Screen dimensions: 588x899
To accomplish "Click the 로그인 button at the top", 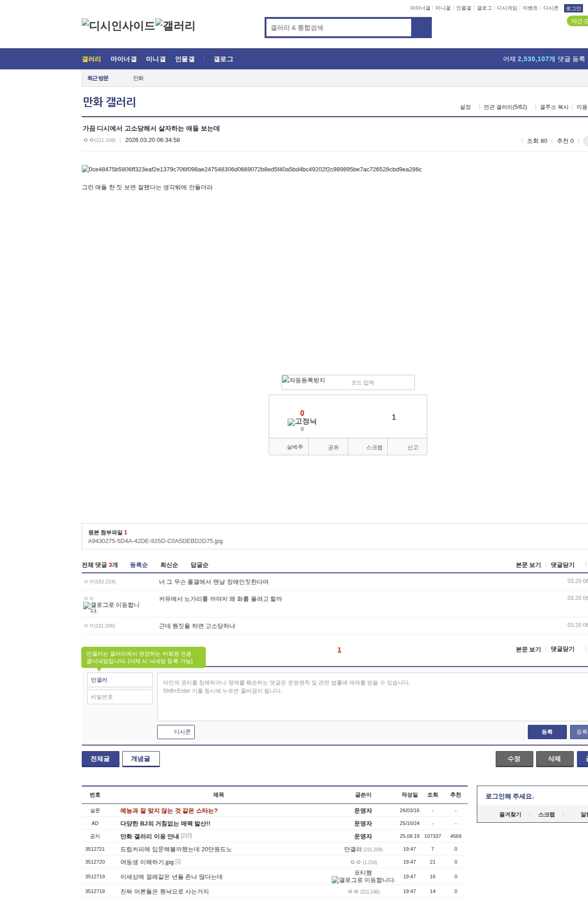I will tap(573, 8).
